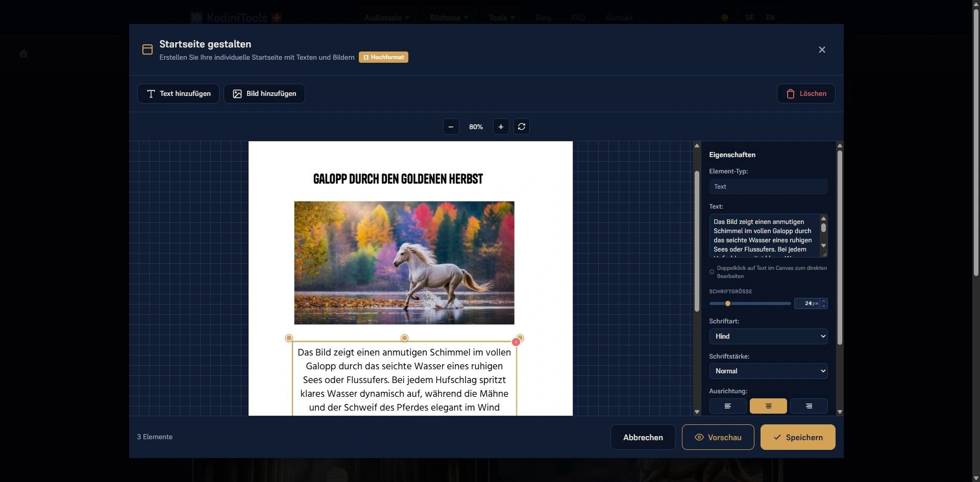Click the zoom out minus button
The height and width of the screenshot is (482, 980).
[x=451, y=126]
